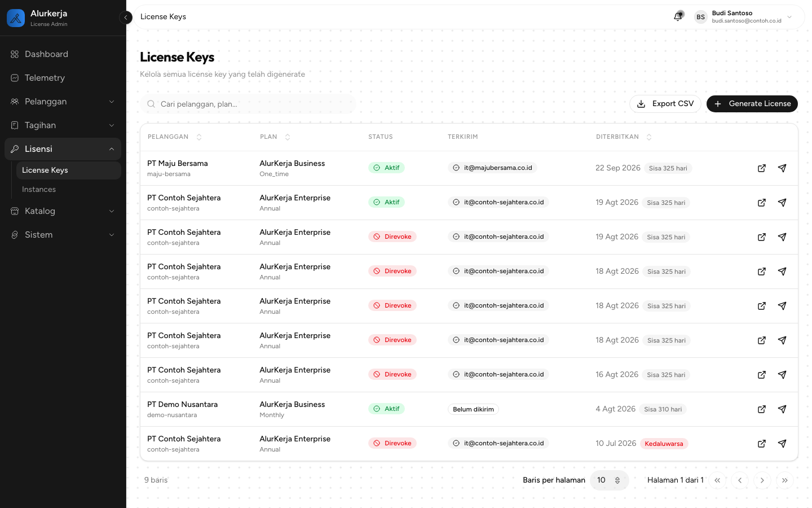The image size is (812, 508).
Task: Open Budi Santoso account dropdown
Action: (x=744, y=17)
